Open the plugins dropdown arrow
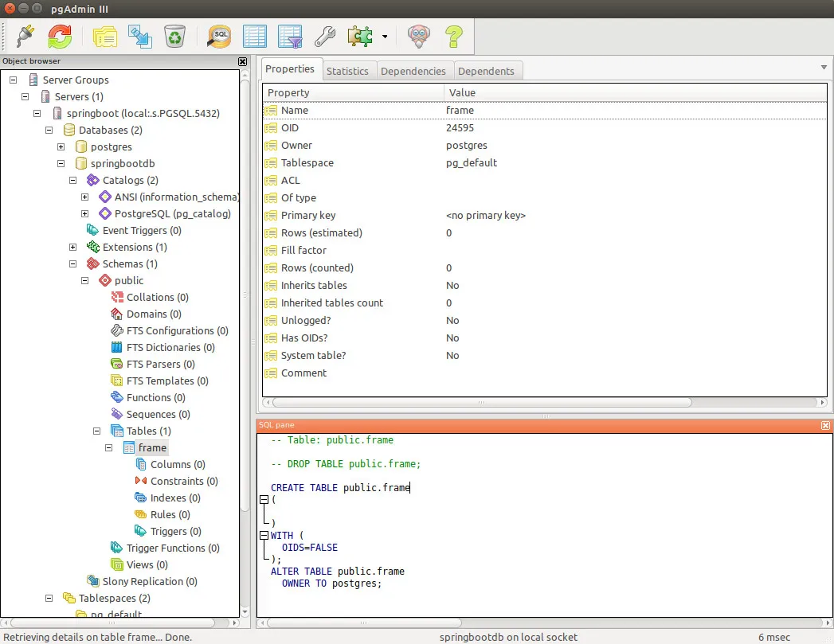Screen dimensions: 834x644 click(385, 37)
